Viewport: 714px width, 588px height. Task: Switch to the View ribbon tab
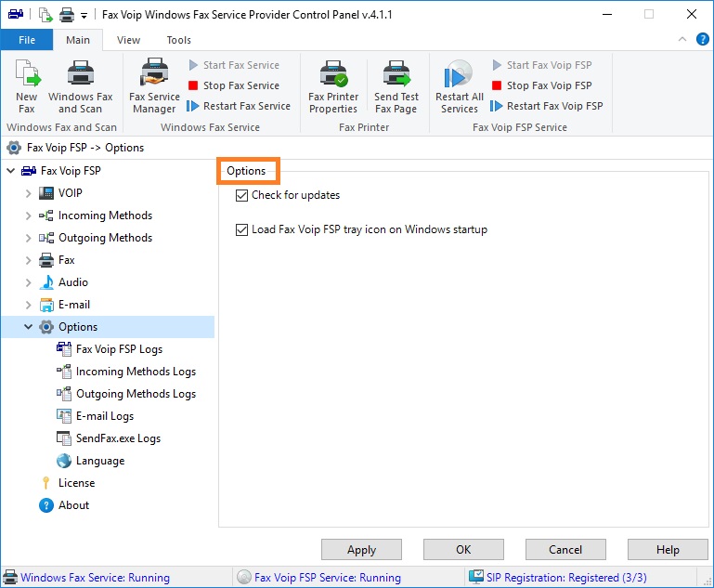[x=128, y=40]
